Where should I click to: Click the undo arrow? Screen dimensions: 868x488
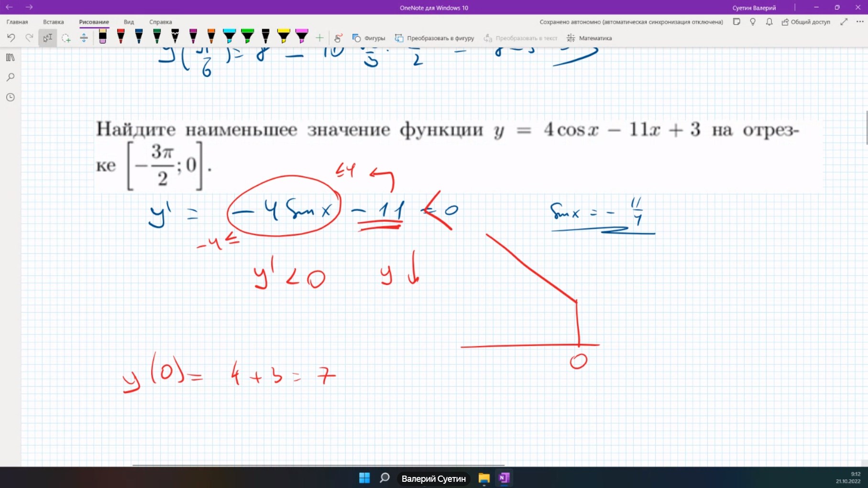tap(11, 38)
